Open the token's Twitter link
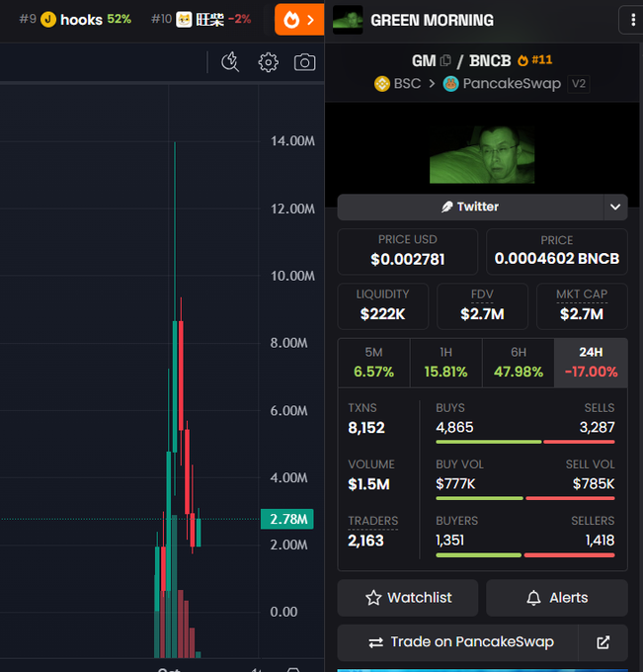The width and height of the screenshot is (643, 672). click(x=470, y=207)
